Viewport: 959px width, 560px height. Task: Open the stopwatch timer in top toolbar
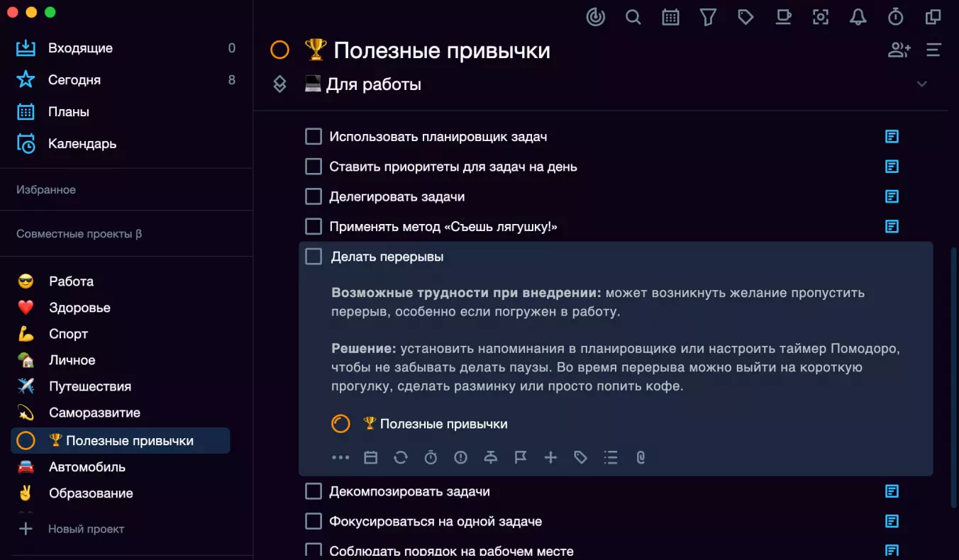coord(896,17)
